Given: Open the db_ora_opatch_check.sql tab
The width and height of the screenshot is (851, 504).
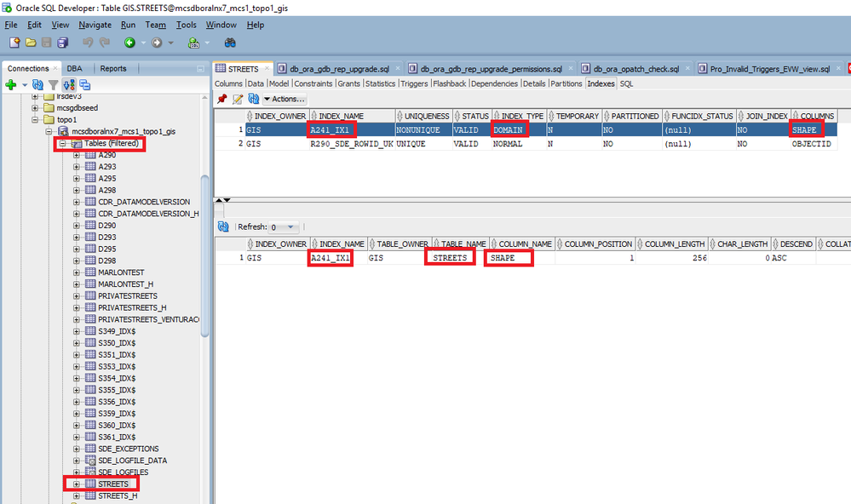Looking at the screenshot, I should pyautogui.click(x=636, y=69).
